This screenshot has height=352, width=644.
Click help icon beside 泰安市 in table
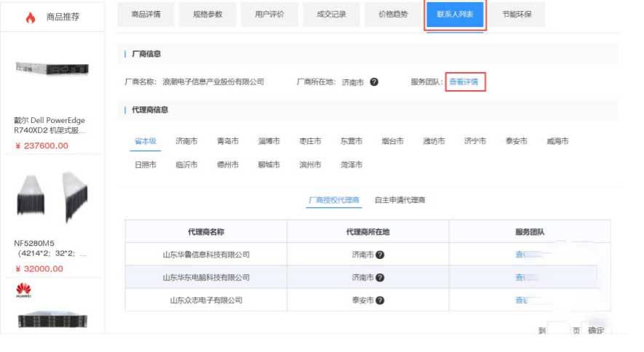tap(380, 300)
